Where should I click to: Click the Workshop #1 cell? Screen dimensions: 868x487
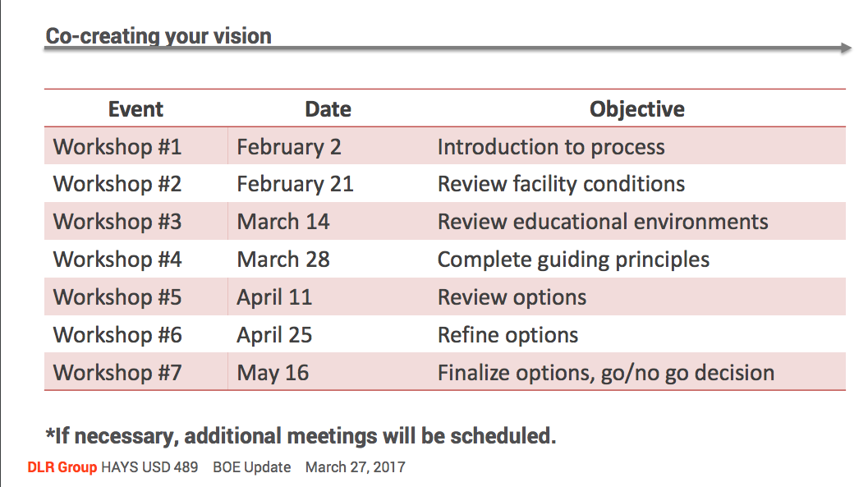click(117, 147)
